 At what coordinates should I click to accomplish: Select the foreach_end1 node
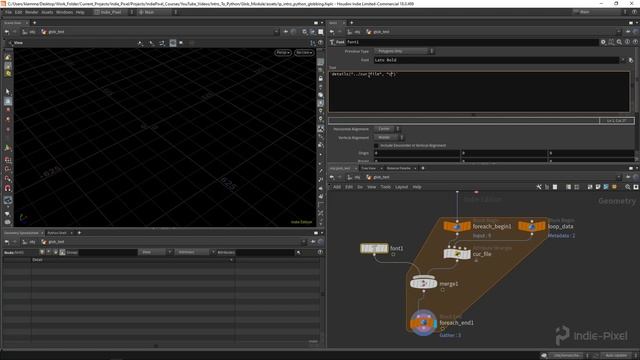[423, 322]
